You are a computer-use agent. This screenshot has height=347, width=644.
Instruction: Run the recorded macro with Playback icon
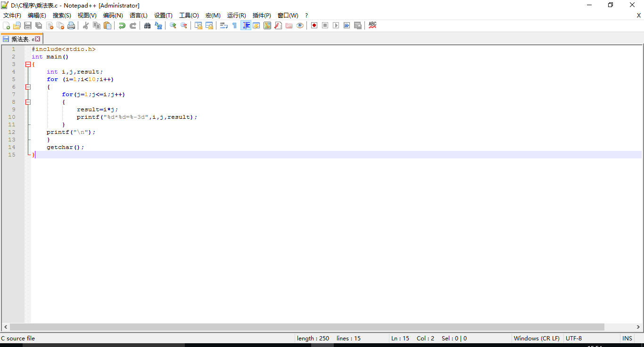coord(336,25)
